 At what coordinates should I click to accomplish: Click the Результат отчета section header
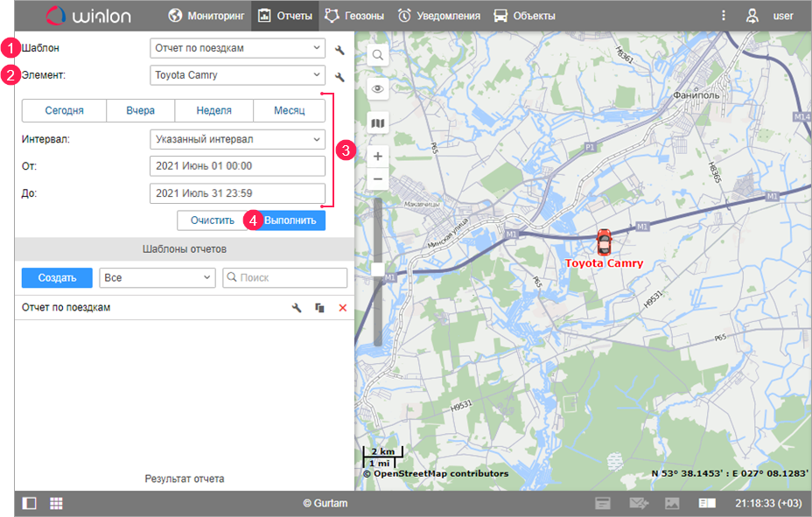click(185, 479)
